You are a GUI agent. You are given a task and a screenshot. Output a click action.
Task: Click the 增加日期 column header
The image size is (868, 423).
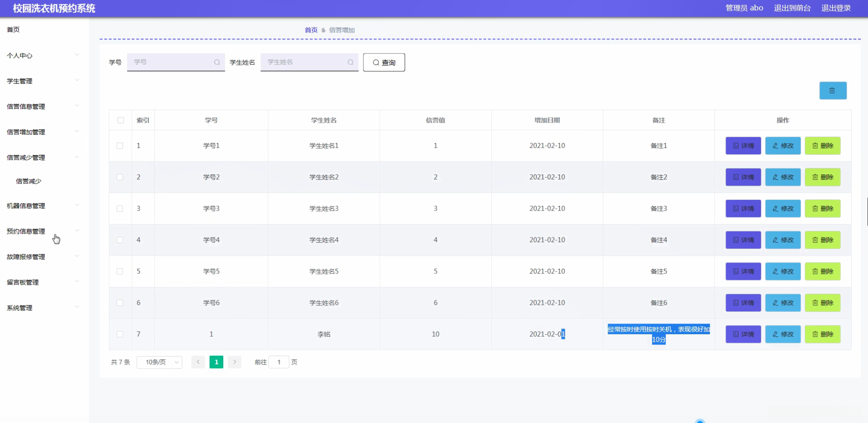pyautogui.click(x=547, y=120)
